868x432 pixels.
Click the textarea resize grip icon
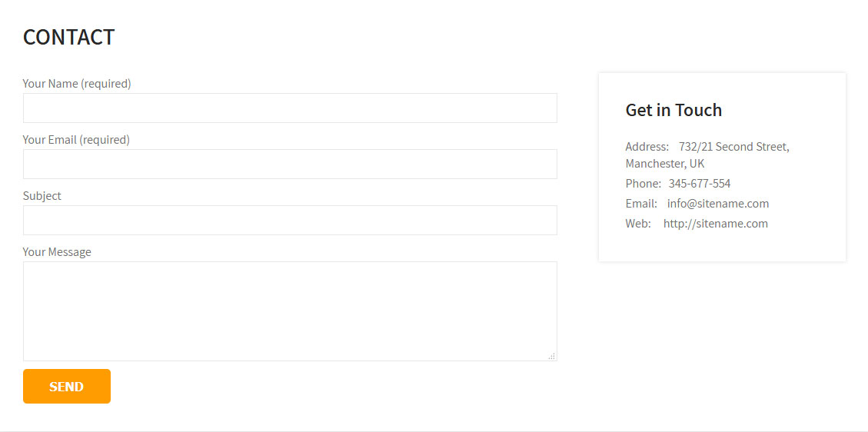click(552, 356)
